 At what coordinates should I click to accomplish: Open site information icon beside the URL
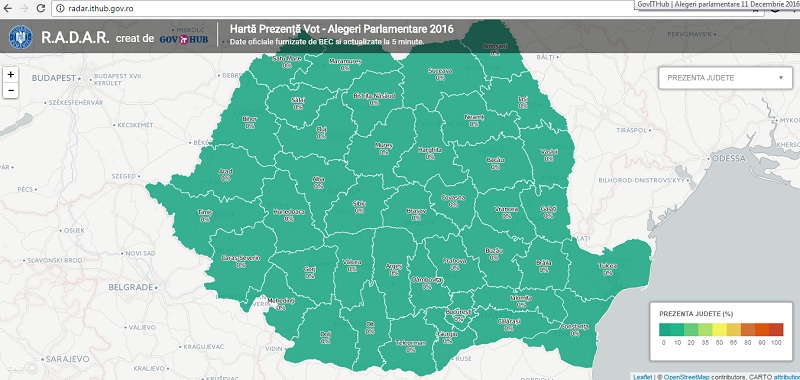(x=60, y=9)
